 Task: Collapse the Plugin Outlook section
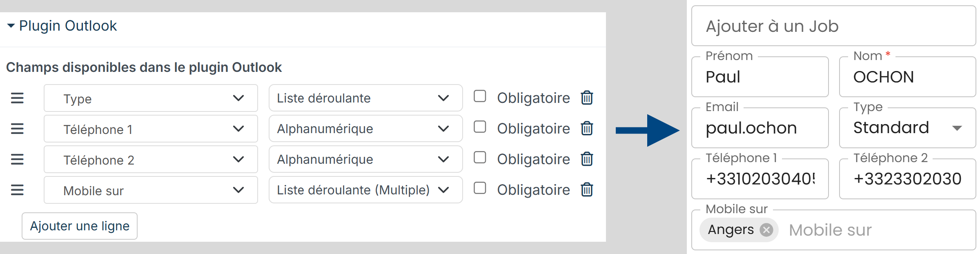pos(62,26)
